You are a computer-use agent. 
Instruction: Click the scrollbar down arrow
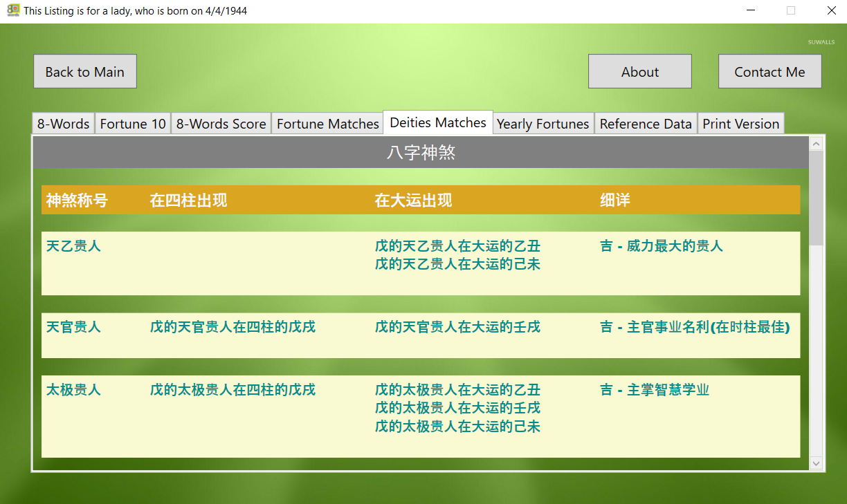click(x=817, y=463)
